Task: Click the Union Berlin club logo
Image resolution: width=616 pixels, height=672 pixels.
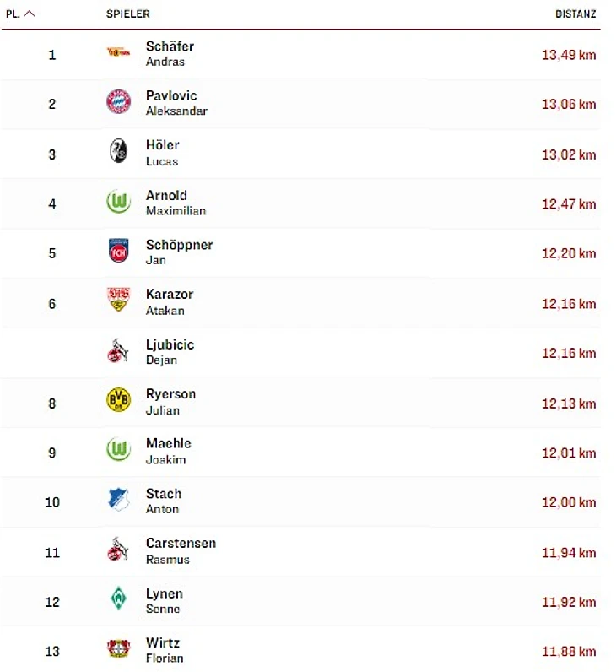Action: tap(118, 53)
